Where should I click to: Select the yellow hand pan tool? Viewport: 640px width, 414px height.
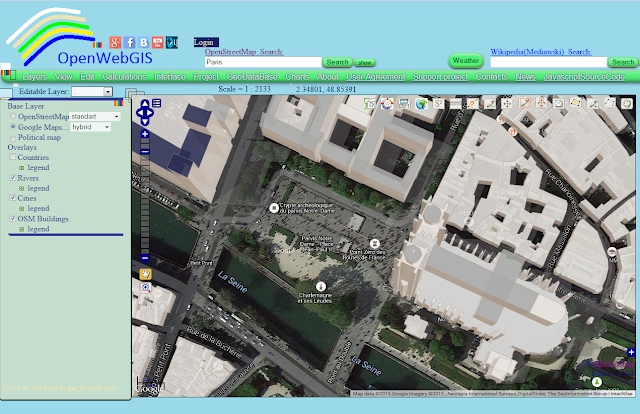pyautogui.click(x=145, y=274)
